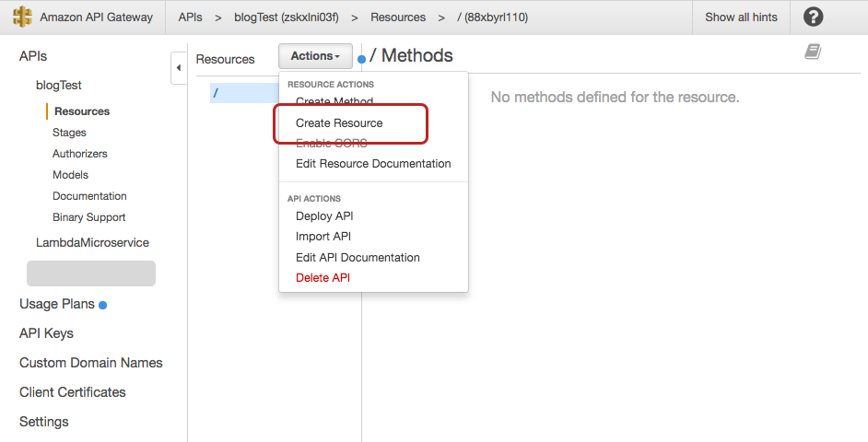Click the Amazon API Gateway title text
This screenshot has height=442, width=868.
pyautogui.click(x=97, y=17)
